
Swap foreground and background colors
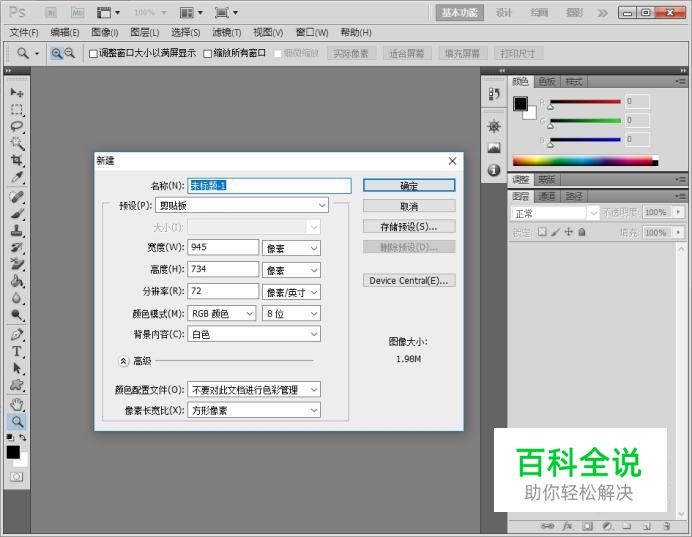[x=23, y=437]
